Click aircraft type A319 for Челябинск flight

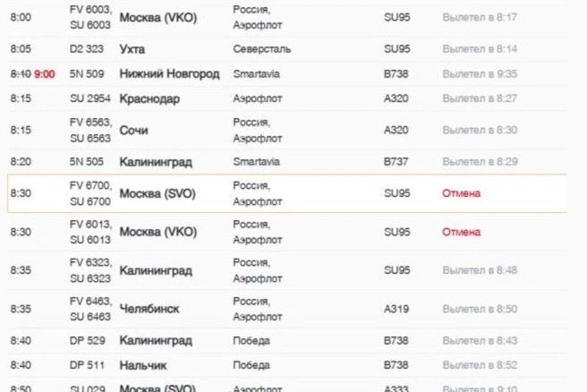(x=396, y=309)
